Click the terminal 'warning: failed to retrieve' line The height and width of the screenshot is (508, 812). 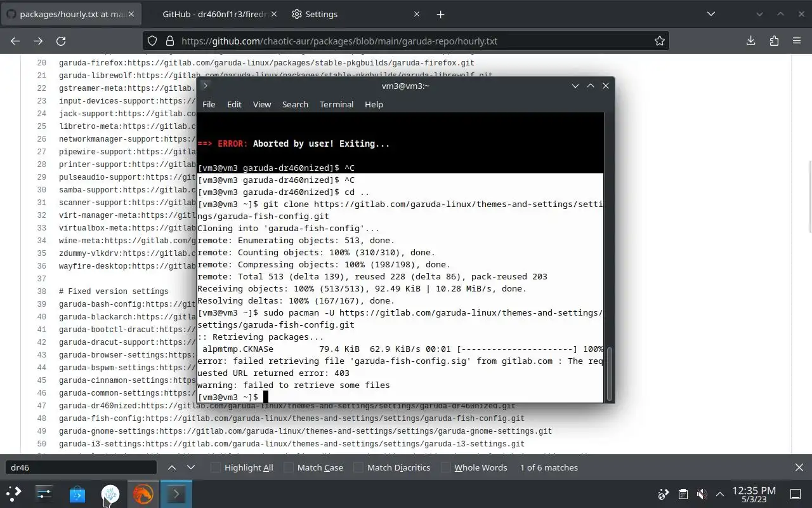[x=294, y=385]
